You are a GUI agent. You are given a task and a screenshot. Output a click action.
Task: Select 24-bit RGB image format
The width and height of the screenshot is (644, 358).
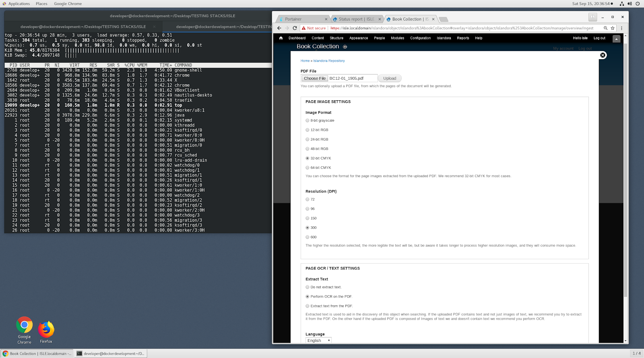(x=308, y=139)
